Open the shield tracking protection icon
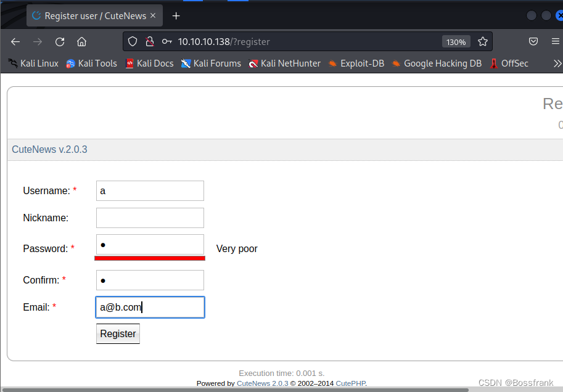This screenshot has height=392, width=563. pyautogui.click(x=133, y=42)
